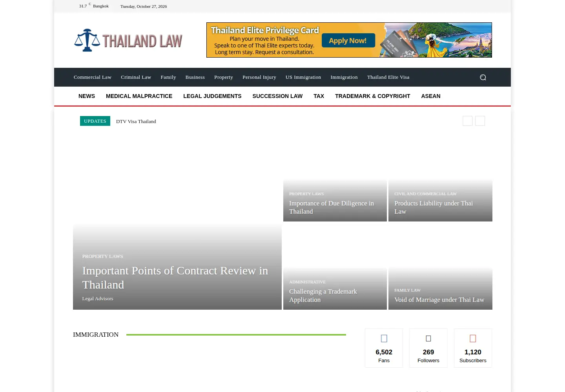Open PROPERTY LAWS tag above Contract Review
This screenshot has height=392, width=565.
[x=103, y=256]
